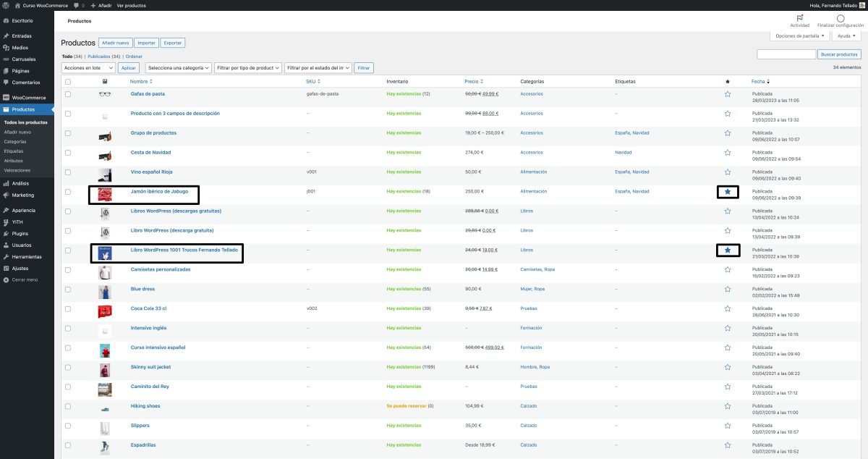Click the product search input field
This screenshot has height=459, width=868.
(787, 53)
